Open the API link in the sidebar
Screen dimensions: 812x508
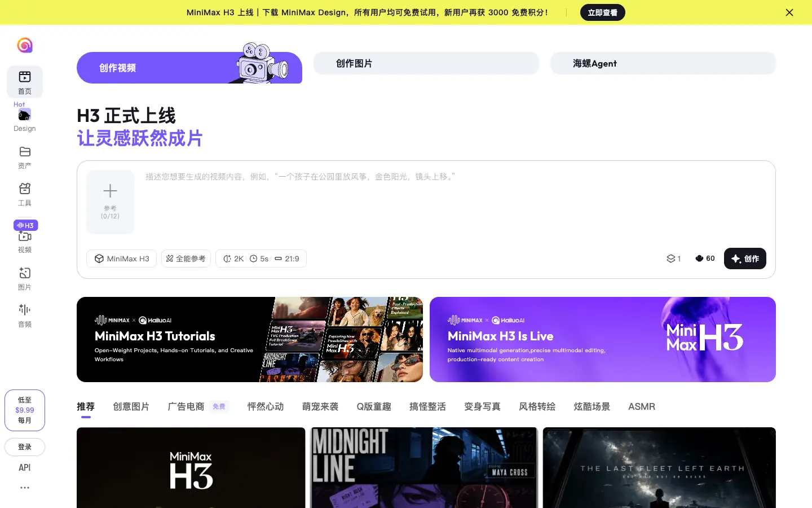click(x=25, y=467)
